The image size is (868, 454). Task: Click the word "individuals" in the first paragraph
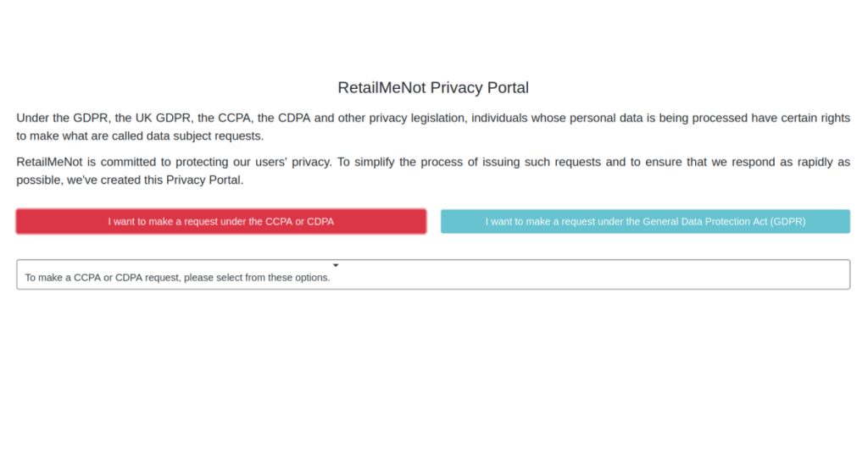[499, 118]
